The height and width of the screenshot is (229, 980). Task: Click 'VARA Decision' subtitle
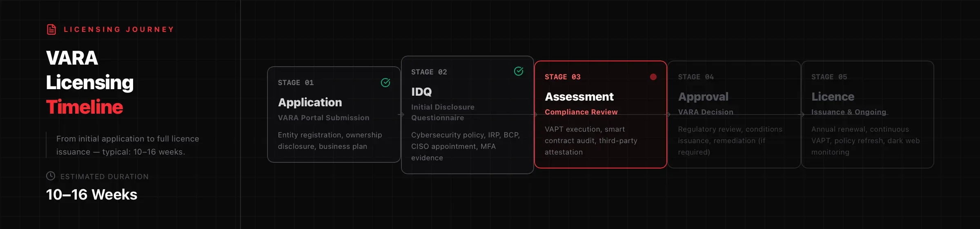[706, 112]
